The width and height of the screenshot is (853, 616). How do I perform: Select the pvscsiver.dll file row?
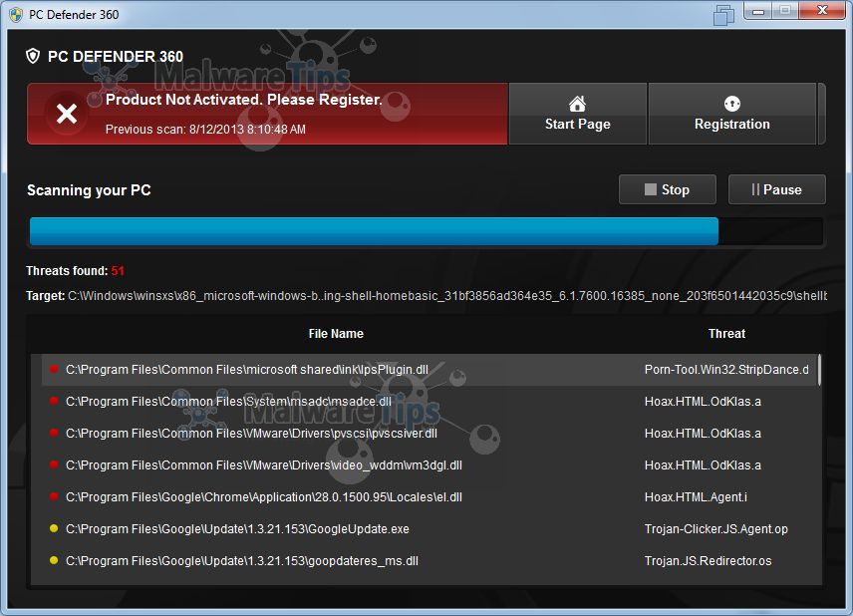428,434
